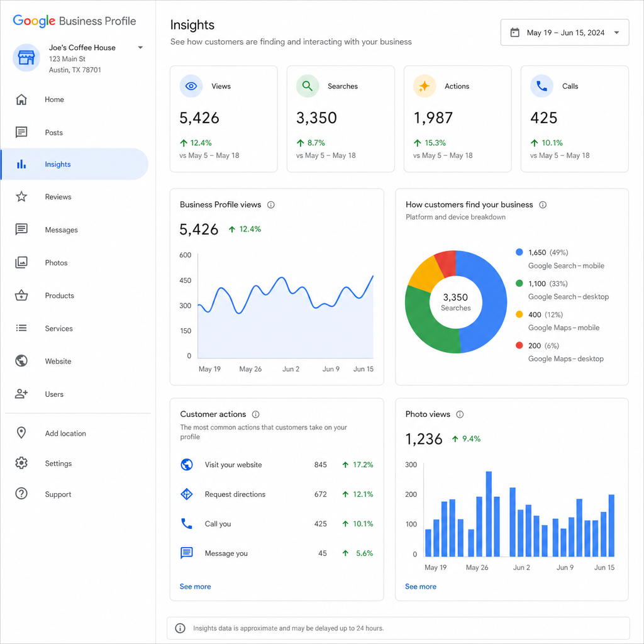Click the Posts sidebar icon
This screenshot has width=644, height=644.
coord(21,132)
